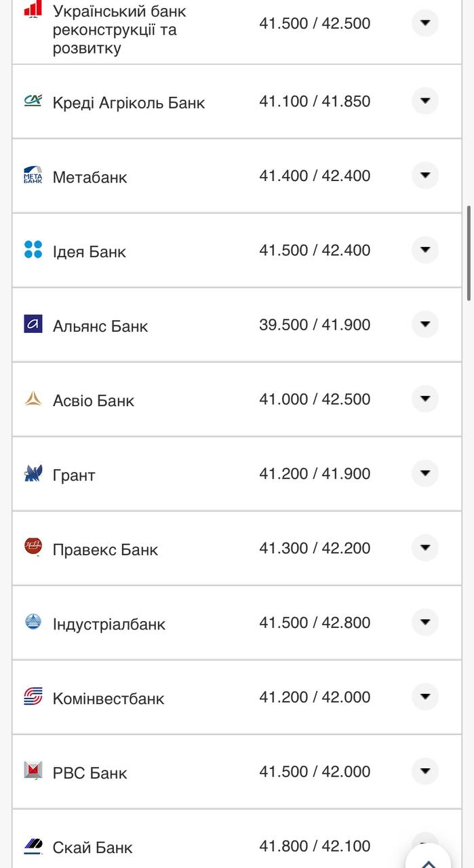Viewport: 474px width, 868px height.
Task: Click the Асвіо Банк logo icon
Action: point(33,399)
